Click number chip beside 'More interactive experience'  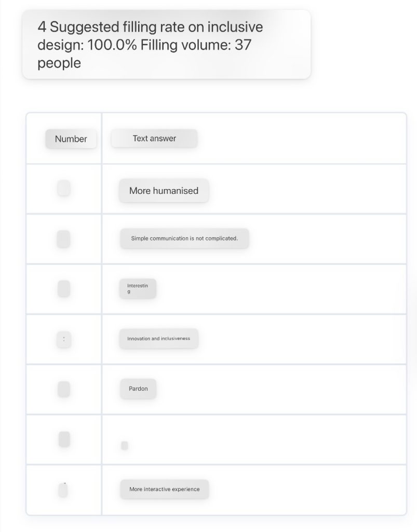click(63, 490)
